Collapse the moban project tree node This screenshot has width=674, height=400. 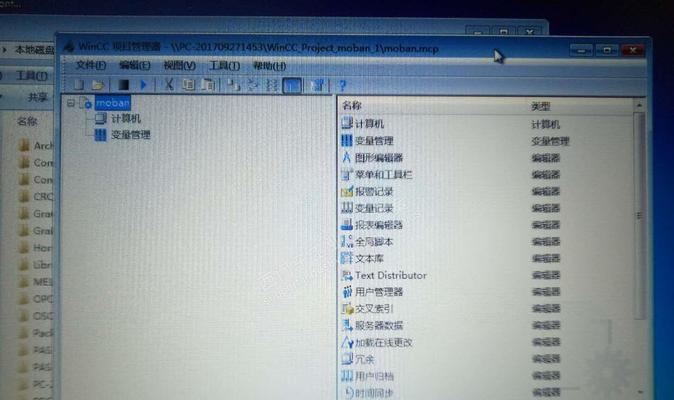click(x=71, y=103)
